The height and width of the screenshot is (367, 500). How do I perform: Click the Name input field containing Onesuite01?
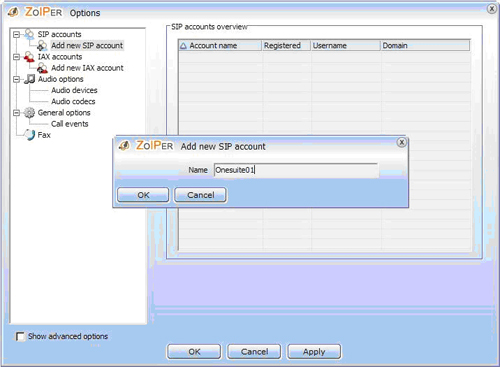(296, 170)
